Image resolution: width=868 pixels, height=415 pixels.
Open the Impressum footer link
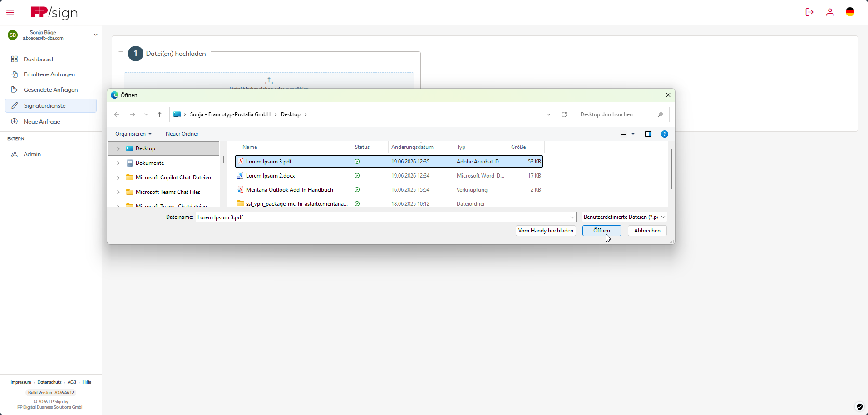click(x=21, y=382)
